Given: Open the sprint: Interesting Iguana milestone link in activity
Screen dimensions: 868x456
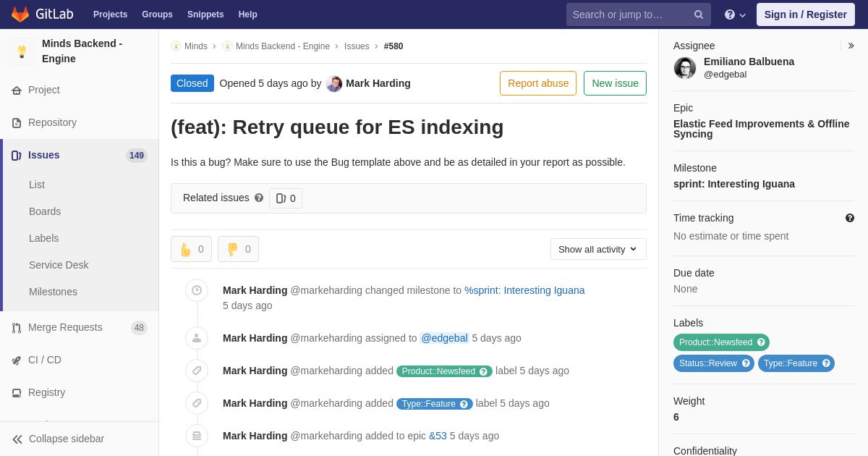Looking at the screenshot, I should 524,290.
